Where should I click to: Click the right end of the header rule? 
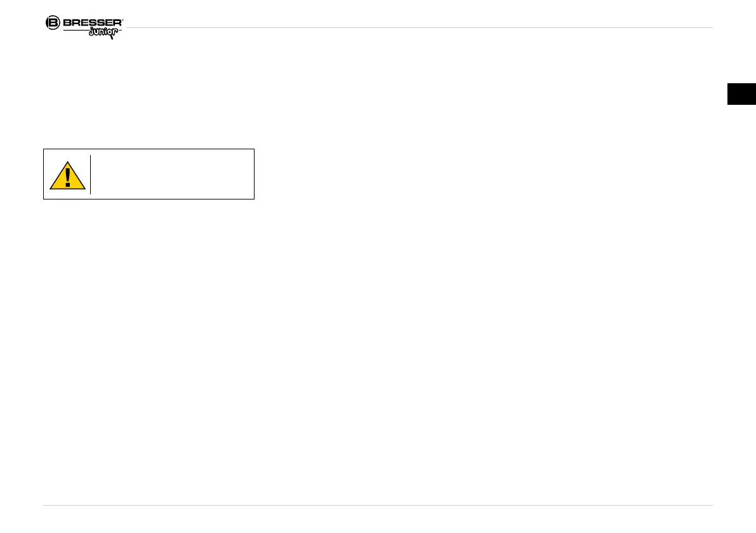[x=711, y=27]
